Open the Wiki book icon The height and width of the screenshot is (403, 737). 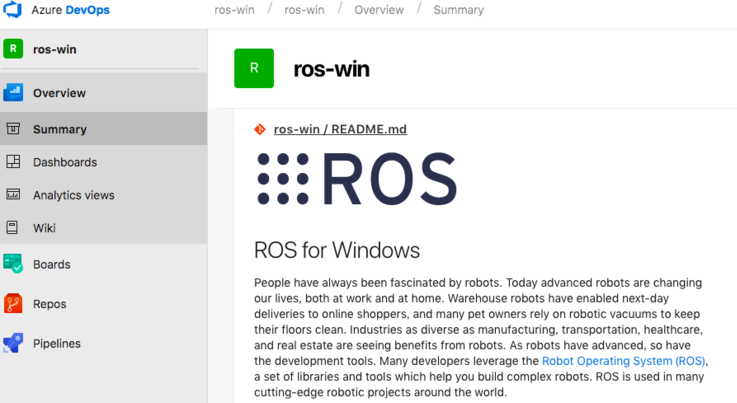click(x=12, y=228)
